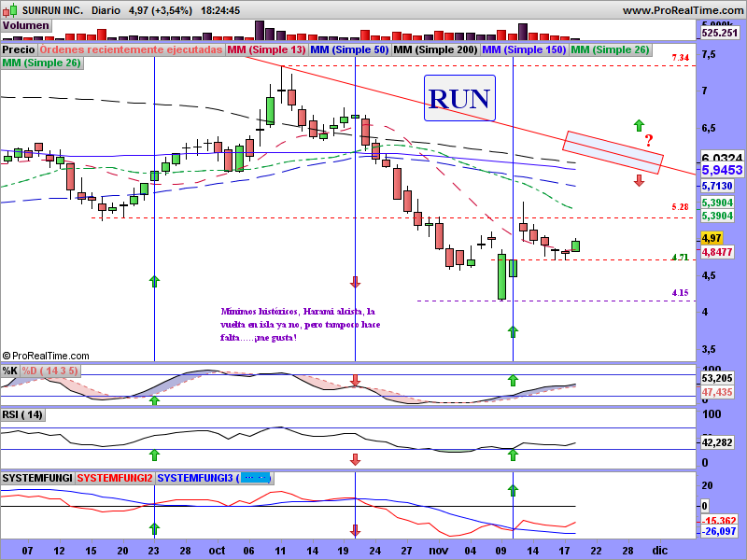Open the SYSTEMFUNGI3 indicator label
Screen dimensions: 747x560
coord(215,478)
